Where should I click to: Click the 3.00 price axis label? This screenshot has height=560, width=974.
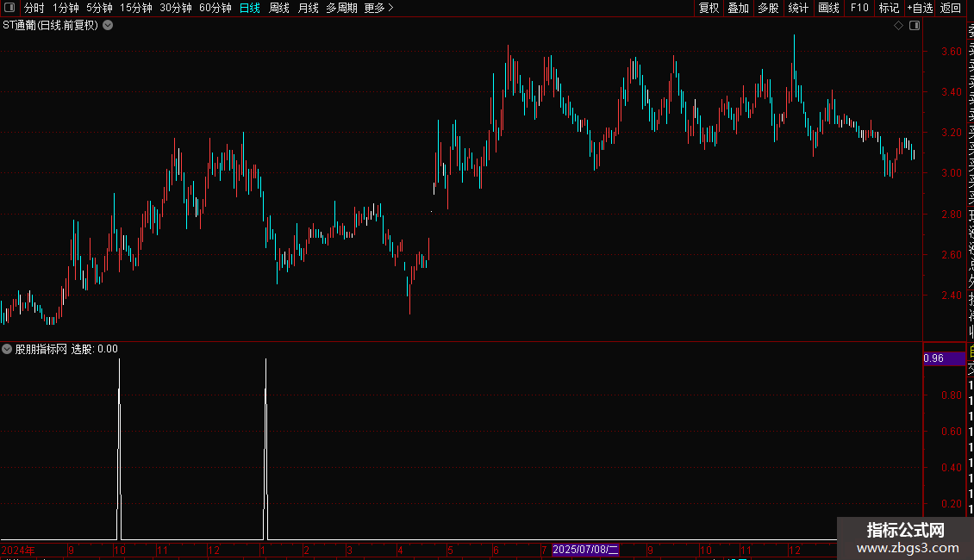[951, 173]
